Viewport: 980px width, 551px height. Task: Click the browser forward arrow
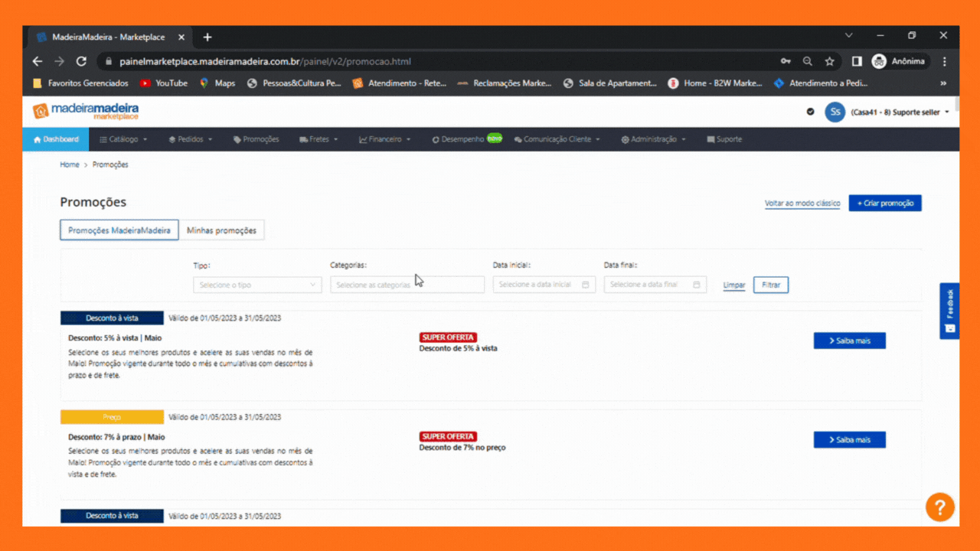click(x=60, y=61)
